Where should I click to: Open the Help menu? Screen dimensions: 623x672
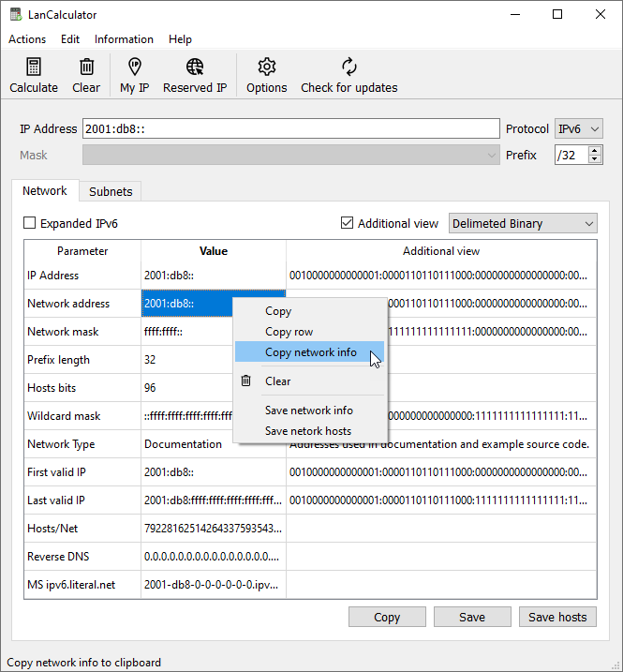pyautogui.click(x=180, y=39)
